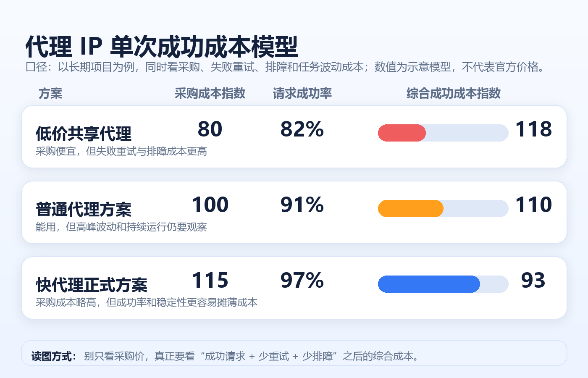
Task: Select the 快代理正式方案 row title
Action: (x=92, y=285)
